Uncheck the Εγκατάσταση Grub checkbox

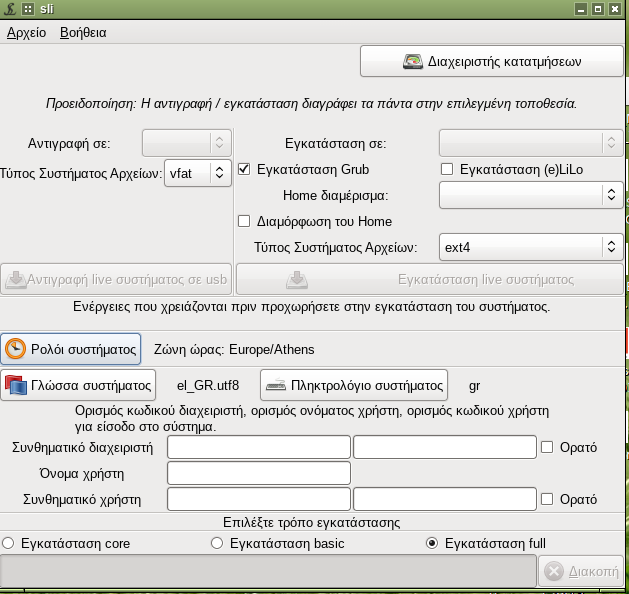243,169
